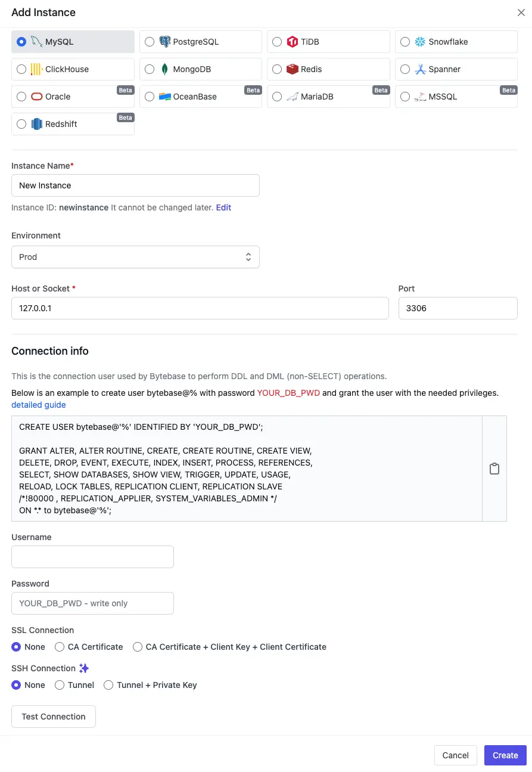Image resolution: width=532 pixels, height=772 pixels.
Task: Select the PostgreSQL radio button
Action: click(150, 42)
